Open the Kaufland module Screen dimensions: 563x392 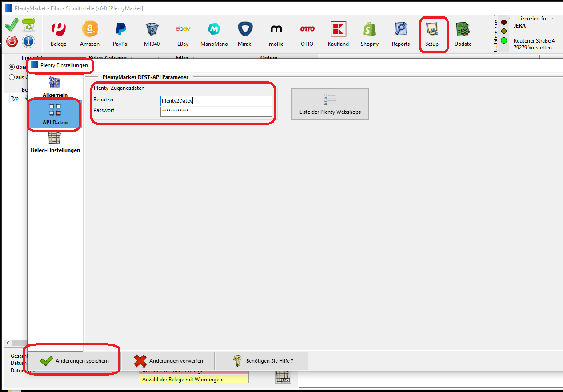(338, 34)
